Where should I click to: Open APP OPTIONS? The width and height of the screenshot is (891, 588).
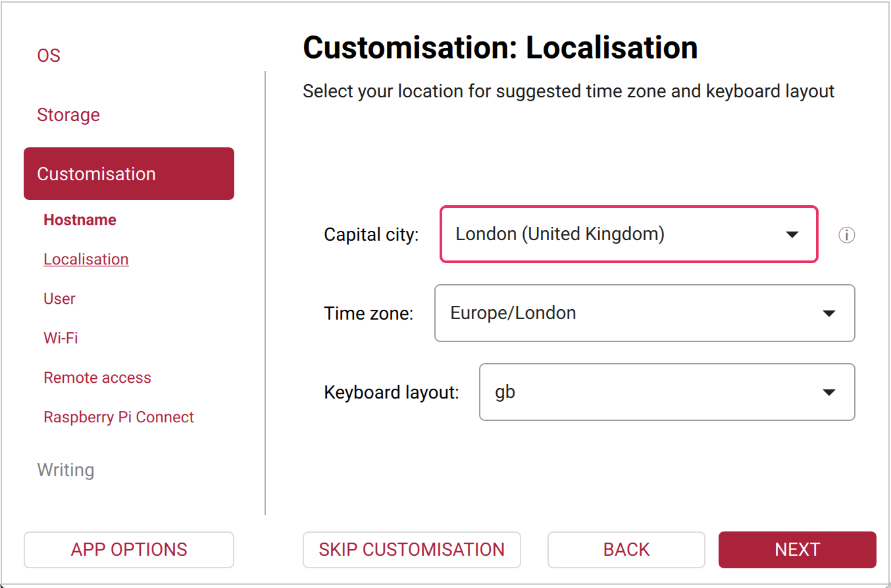click(x=128, y=549)
